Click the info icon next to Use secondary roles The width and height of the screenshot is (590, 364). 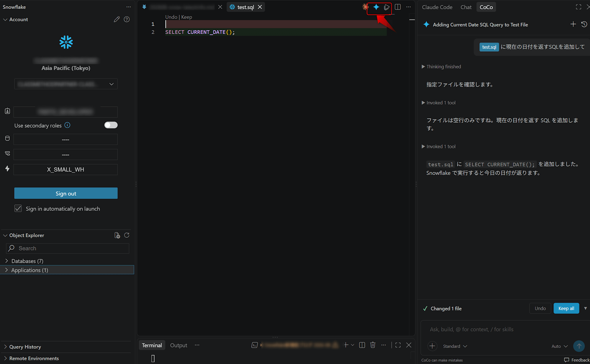pos(67,125)
